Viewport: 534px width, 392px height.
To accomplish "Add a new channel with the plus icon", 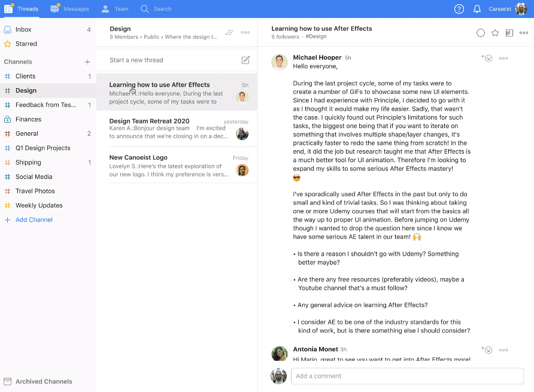I will point(87,62).
